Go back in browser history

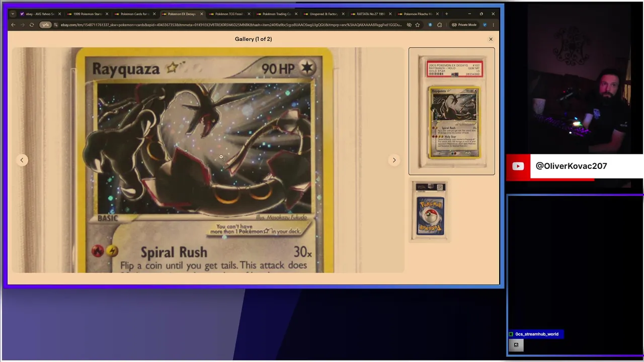(x=13, y=25)
